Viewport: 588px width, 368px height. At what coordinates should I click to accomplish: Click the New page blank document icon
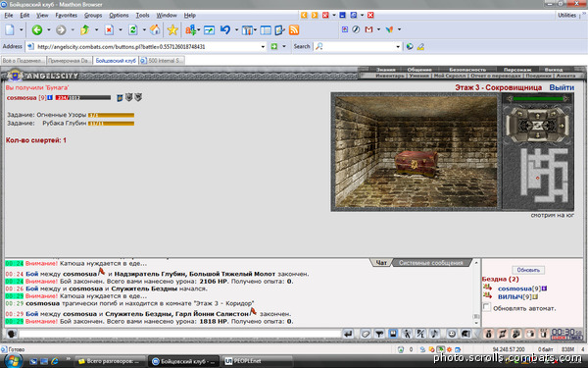pyautogui.click(x=10, y=29)
